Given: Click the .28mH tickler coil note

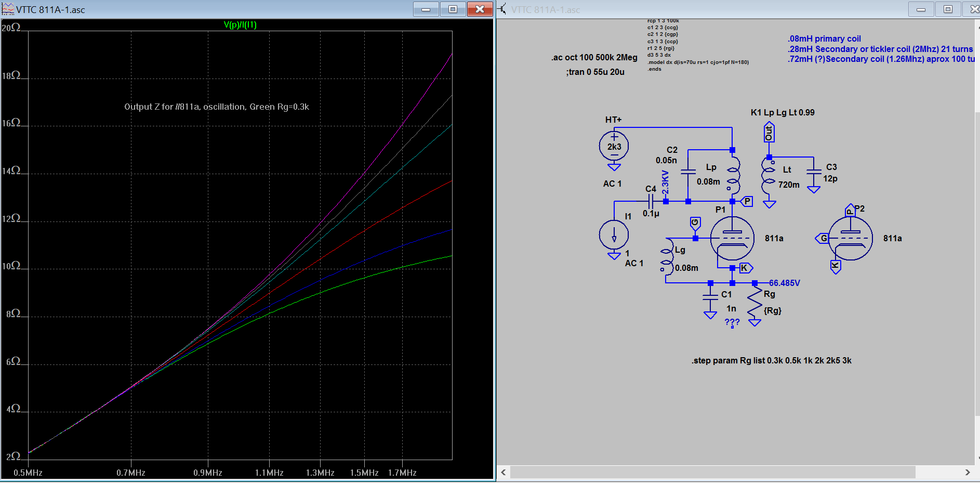Looking at the screenshot, I should tap(880, 49).
